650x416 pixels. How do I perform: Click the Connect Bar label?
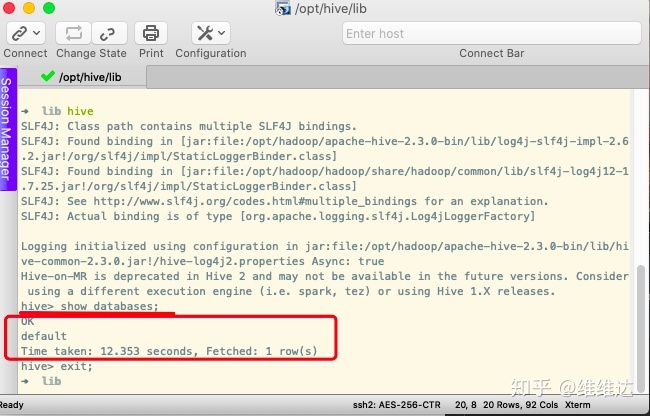pyautogui.click(x=492, y=53)
